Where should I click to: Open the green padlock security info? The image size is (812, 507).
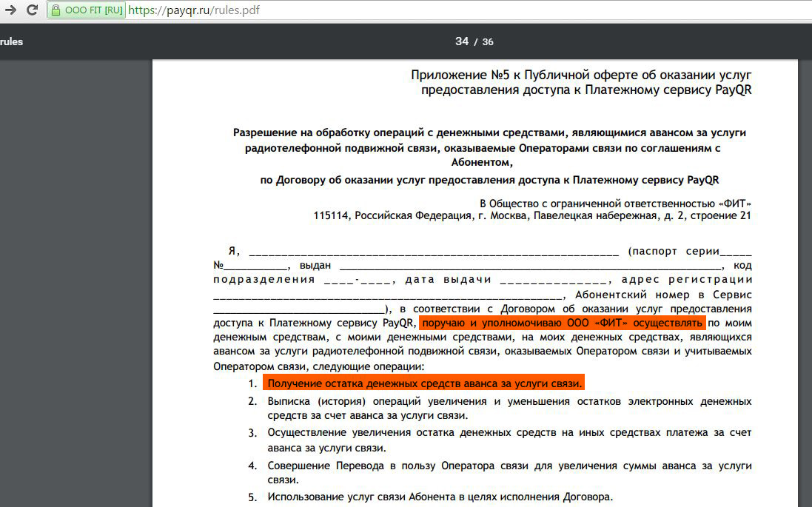[56, 10]
